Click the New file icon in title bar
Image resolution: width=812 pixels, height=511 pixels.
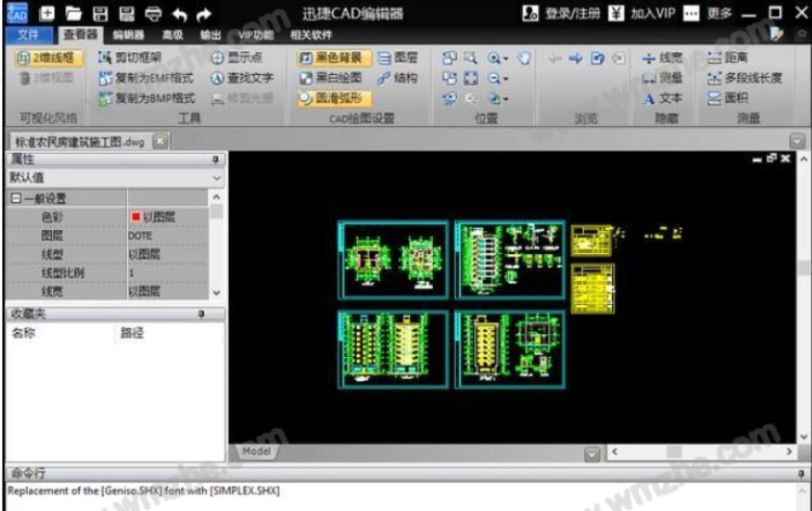pos(47,13)
